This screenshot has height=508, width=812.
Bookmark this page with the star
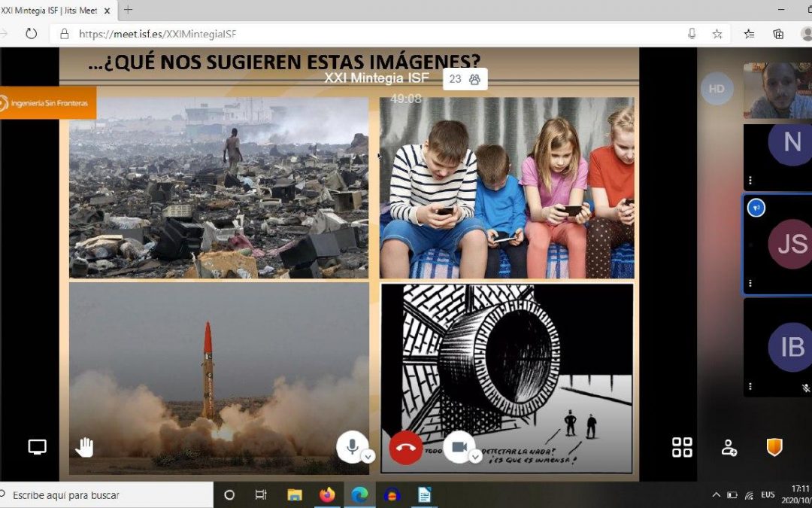pyautogui.click(x=717, y=34)
